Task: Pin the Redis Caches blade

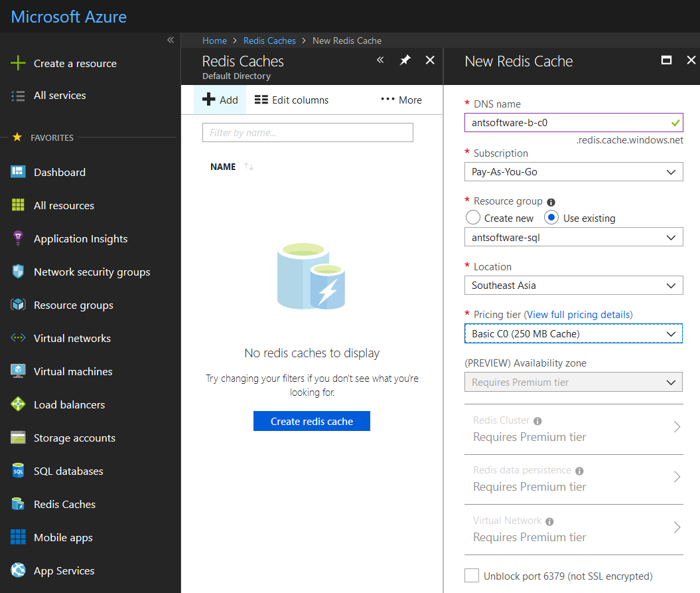Action: pyautogui.click(x=405, y=60)
